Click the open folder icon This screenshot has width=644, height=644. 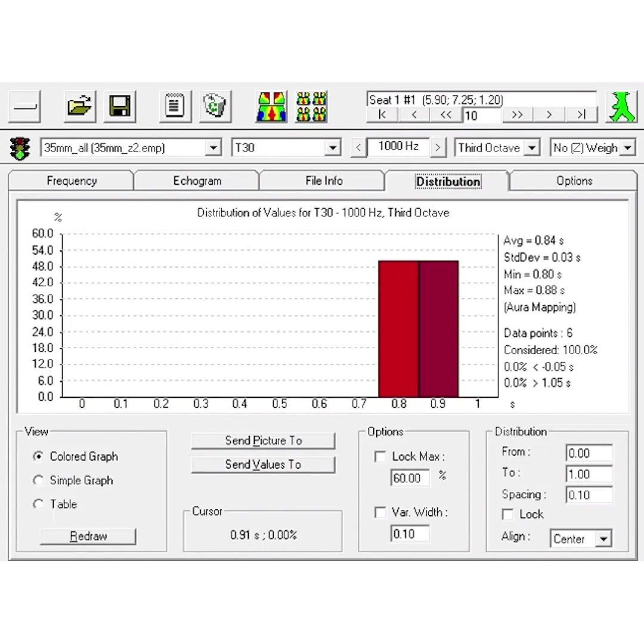tap(80, 107)
